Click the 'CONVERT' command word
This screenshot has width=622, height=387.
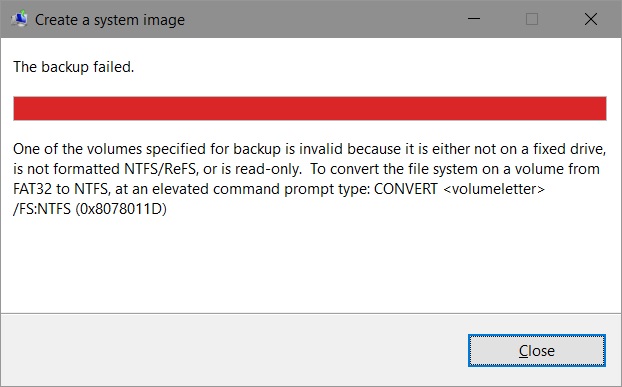(x=405, y=189)
